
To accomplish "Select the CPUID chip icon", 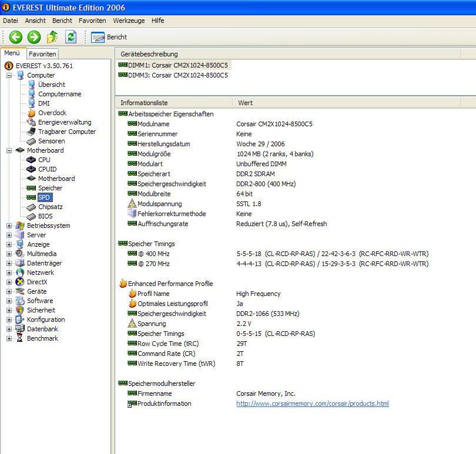I will [x=31, y=169].
